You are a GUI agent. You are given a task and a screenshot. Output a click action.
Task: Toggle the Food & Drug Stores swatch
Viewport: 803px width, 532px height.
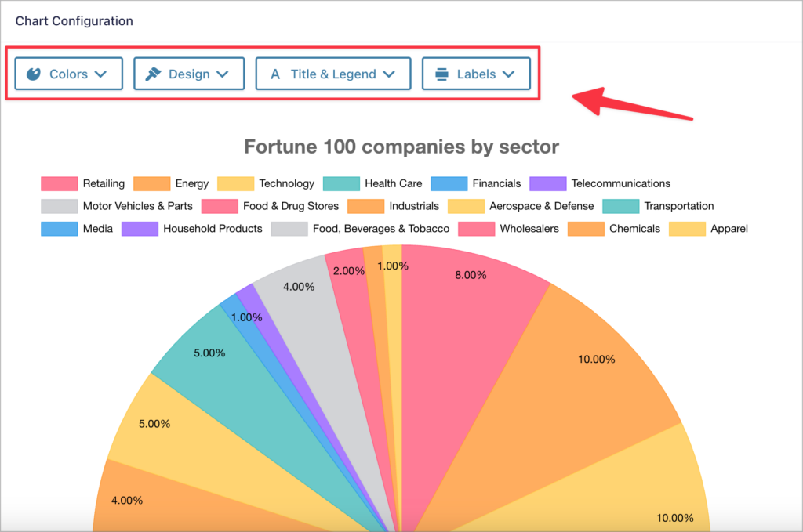click(x=220, y=206)
